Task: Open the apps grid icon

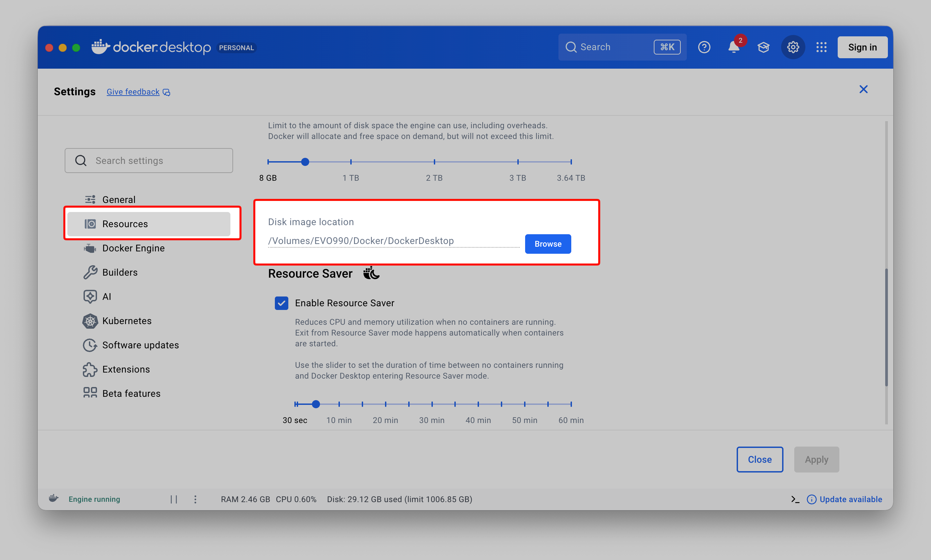Action: pos(822,47)
